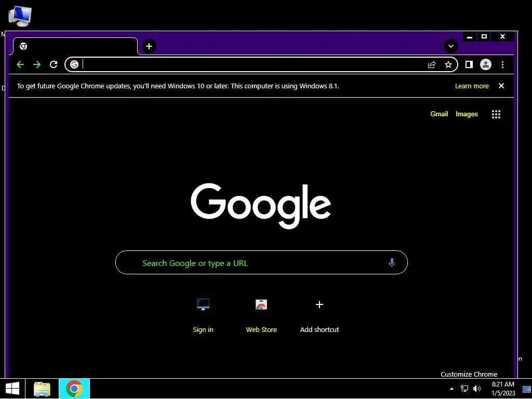This screenshot has height=399, width=532.
Task: Open Gmail link
Action: coord(439,114)
